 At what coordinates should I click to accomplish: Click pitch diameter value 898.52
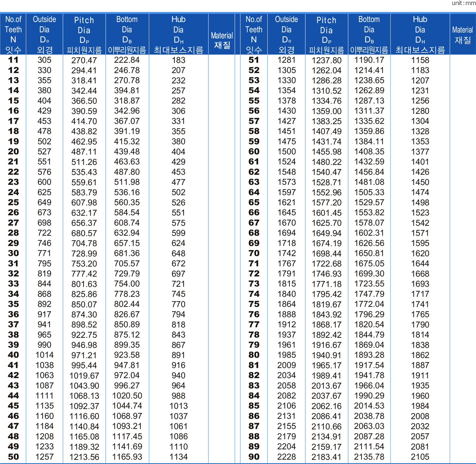pos(84,325)
